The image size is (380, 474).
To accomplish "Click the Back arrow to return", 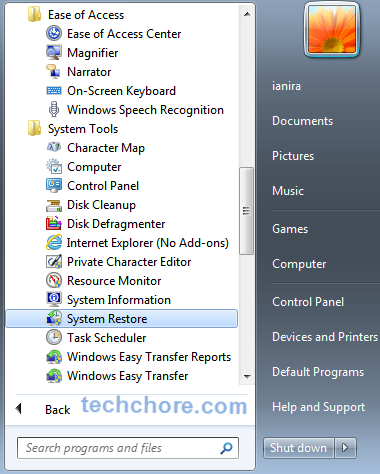I will click(19, 409).
